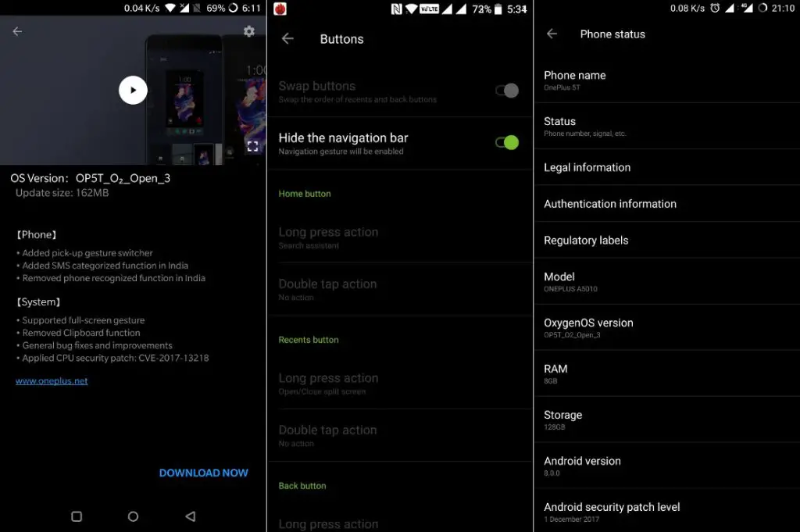Toggle the Swap buttons switch

coord(507,91)
